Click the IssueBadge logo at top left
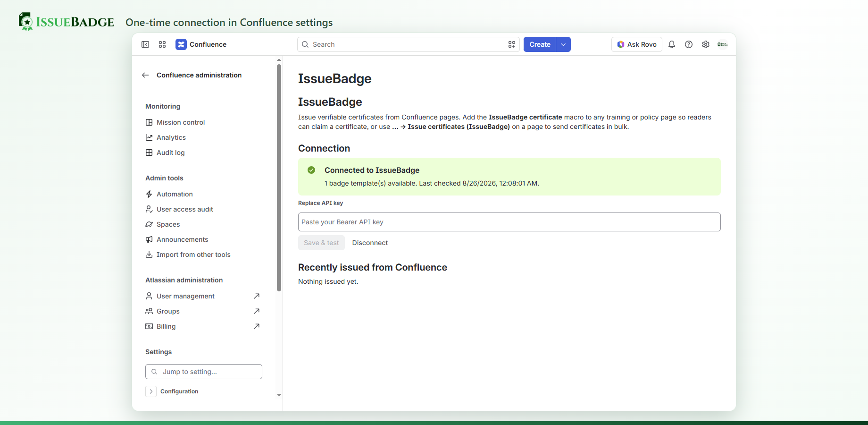The image size is (868, 425). [66, 22]
